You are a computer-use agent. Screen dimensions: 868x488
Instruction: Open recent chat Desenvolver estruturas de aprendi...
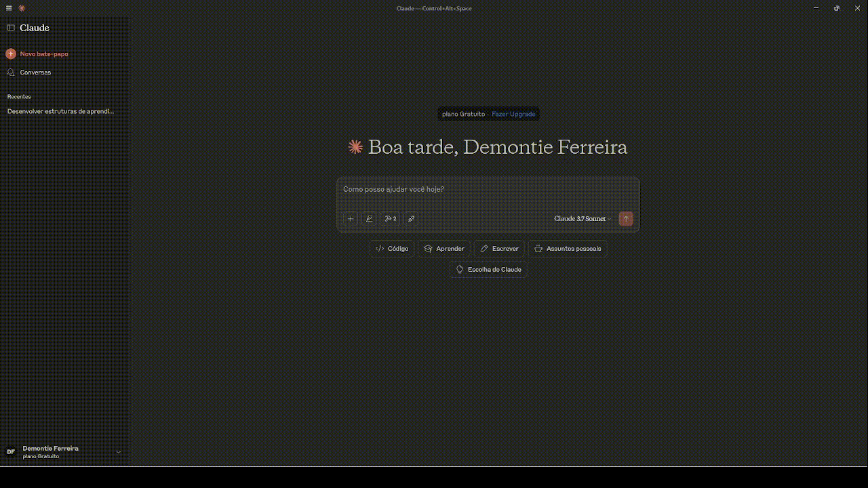coord(61,111)
